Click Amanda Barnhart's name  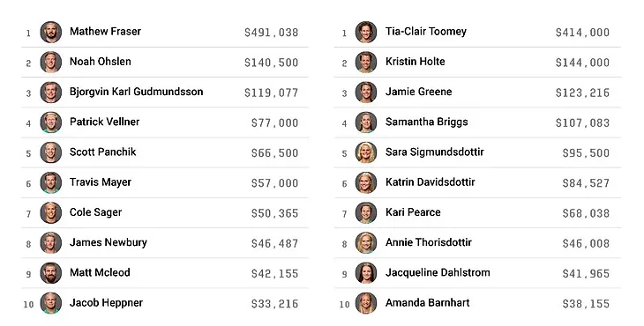(x=428, y=302)
